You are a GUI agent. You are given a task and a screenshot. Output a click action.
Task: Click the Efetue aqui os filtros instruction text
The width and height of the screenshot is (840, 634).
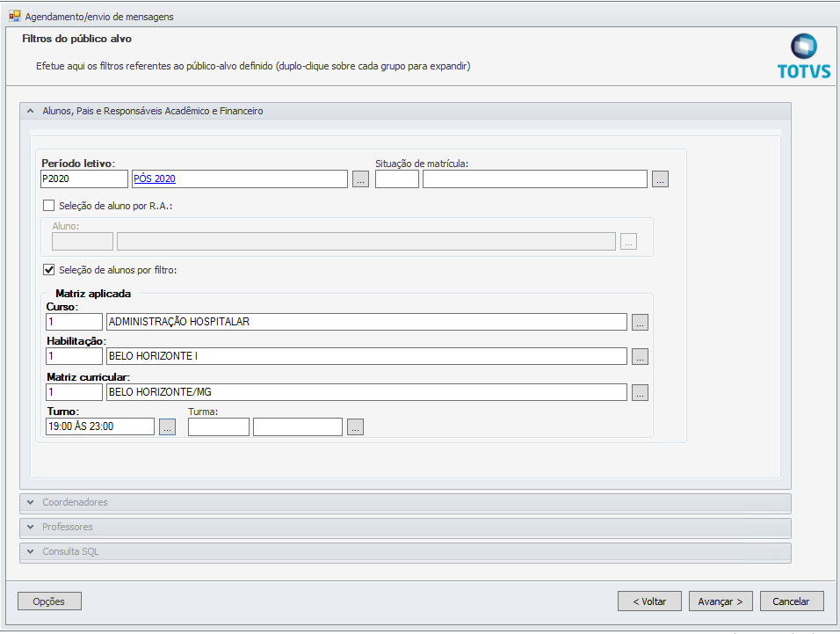(253, 66)
